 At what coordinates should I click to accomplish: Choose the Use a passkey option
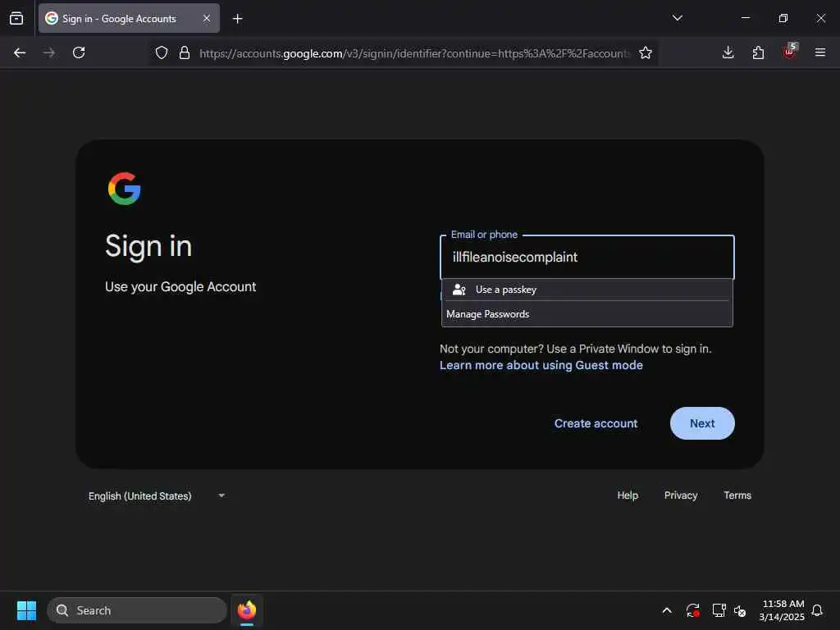coord(587,290)
